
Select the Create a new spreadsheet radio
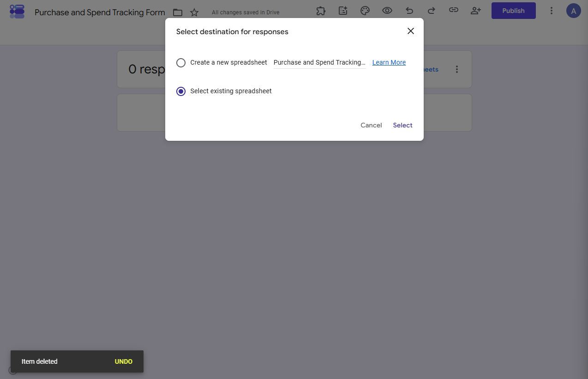tap(181, 62)
